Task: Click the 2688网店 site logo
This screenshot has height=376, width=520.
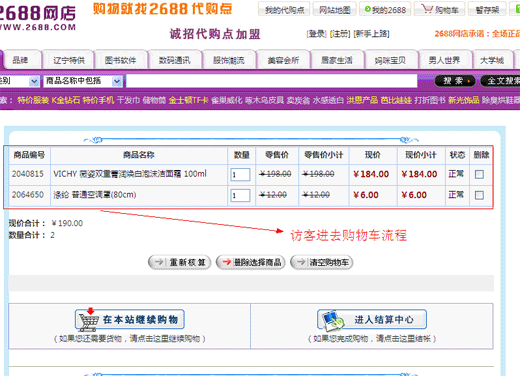Action: 37,17
